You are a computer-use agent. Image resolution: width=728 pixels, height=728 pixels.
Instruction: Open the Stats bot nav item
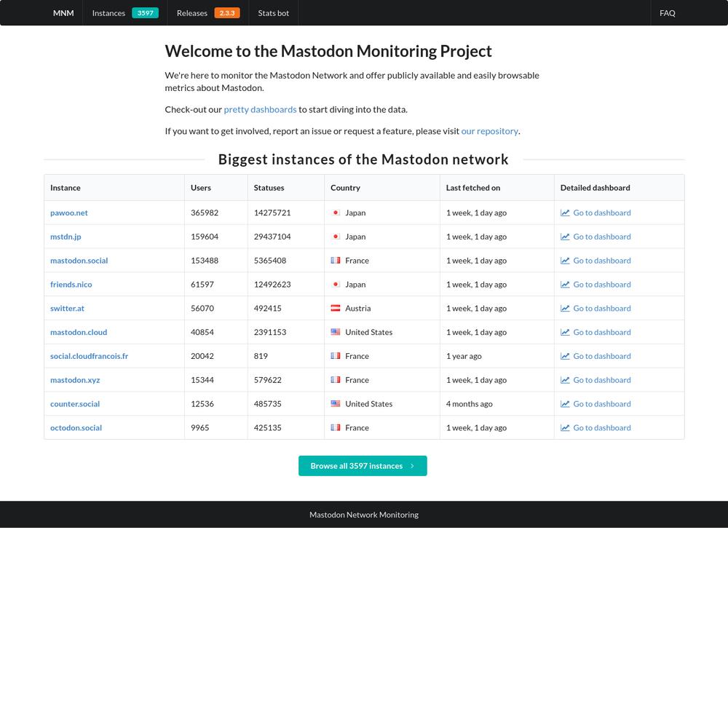pos(274,13)
